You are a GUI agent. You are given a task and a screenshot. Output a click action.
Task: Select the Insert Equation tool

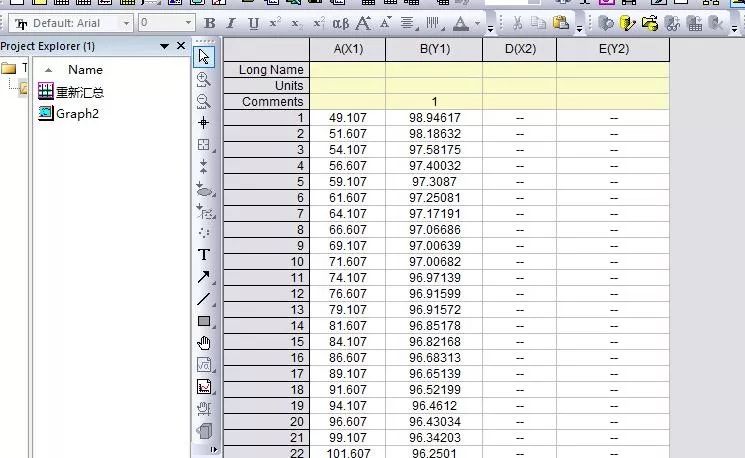tap(204, 365)
